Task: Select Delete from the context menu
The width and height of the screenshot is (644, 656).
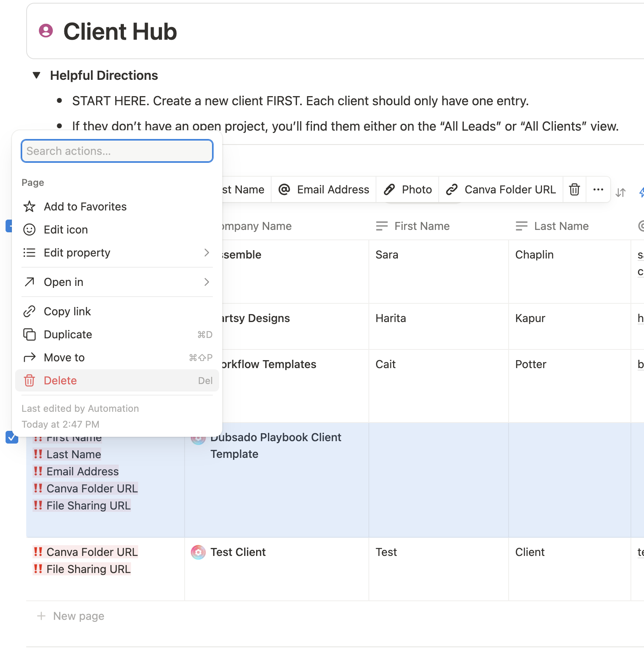Action: (x=117, y=380)
